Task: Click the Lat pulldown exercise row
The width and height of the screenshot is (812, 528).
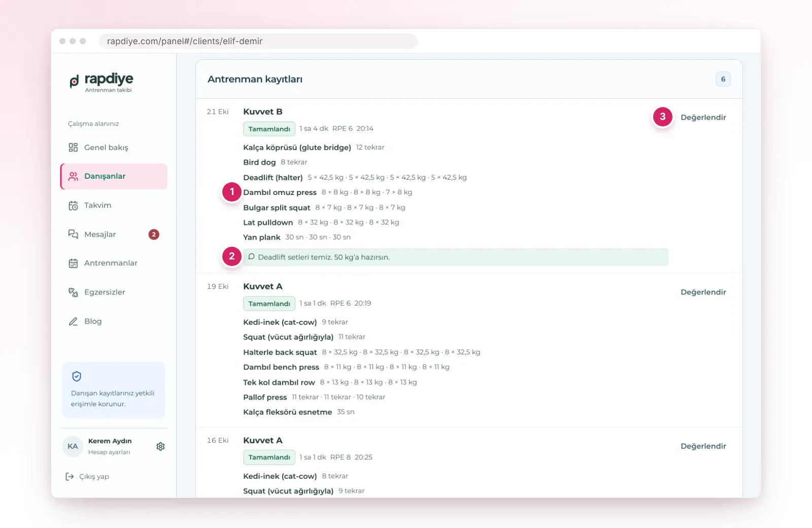Action: click(x=321, y=222)
